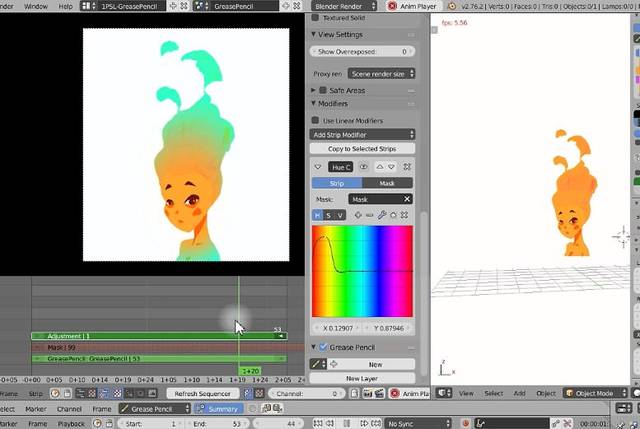The width and height of the screenshot is (640, 429).
Task: Clear the Mask field with X
Action: click(x=407, y=199)
